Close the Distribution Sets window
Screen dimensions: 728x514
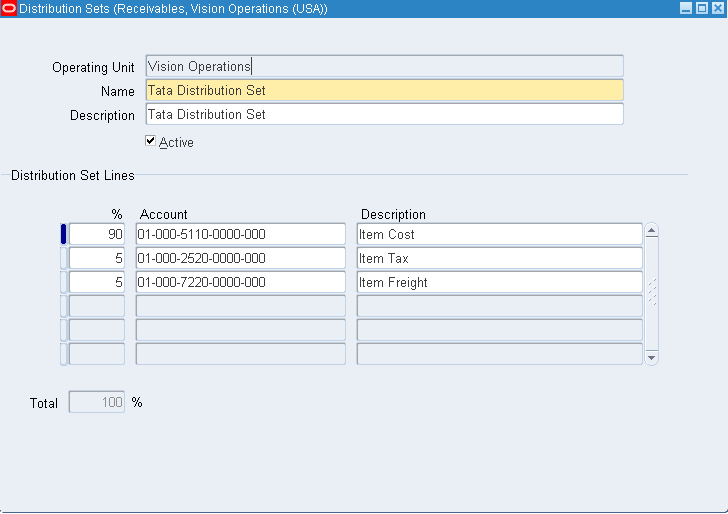point(716,9)
